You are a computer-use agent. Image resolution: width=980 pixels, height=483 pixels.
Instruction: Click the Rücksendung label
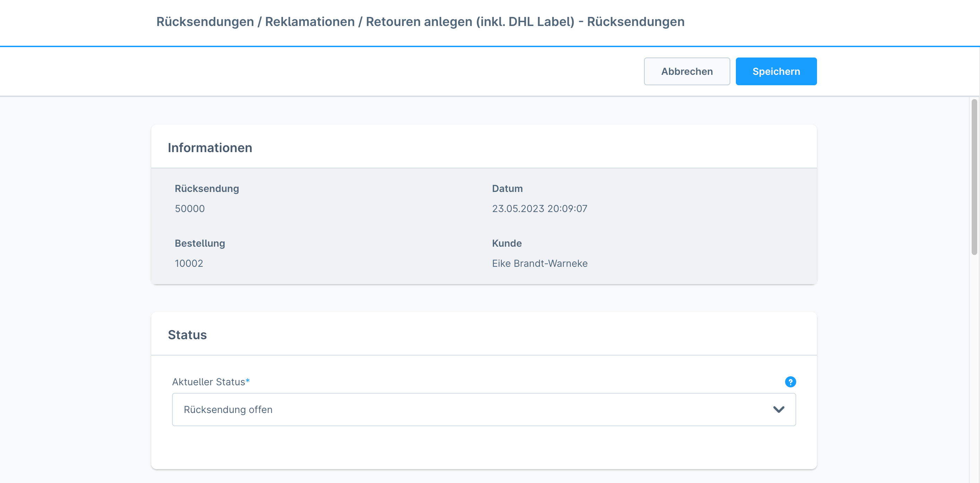click(207, 189)
